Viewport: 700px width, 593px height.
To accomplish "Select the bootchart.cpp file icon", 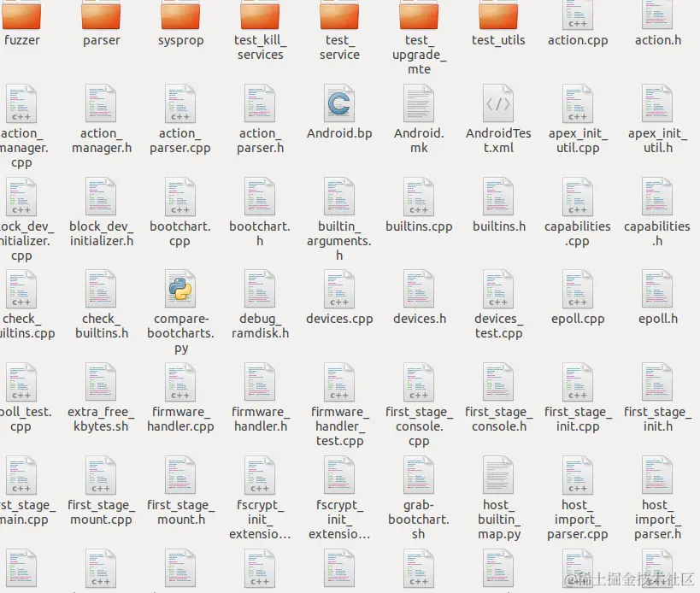I will (180, 197).
